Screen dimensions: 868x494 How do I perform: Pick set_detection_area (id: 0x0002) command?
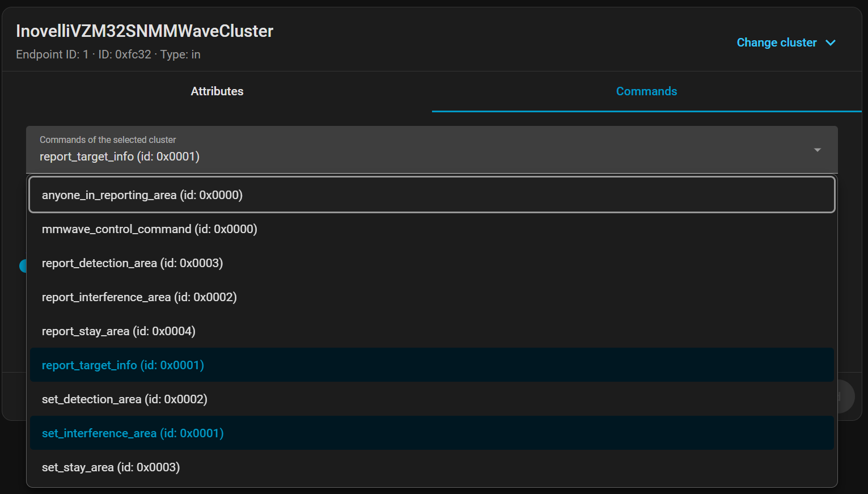click(432, 399)
